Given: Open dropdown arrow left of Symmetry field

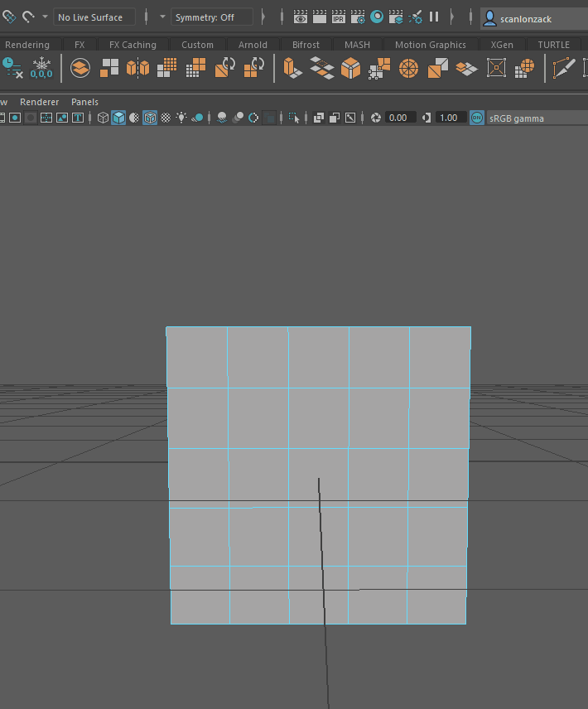Looking at the screenshot, I should [162, 17].
